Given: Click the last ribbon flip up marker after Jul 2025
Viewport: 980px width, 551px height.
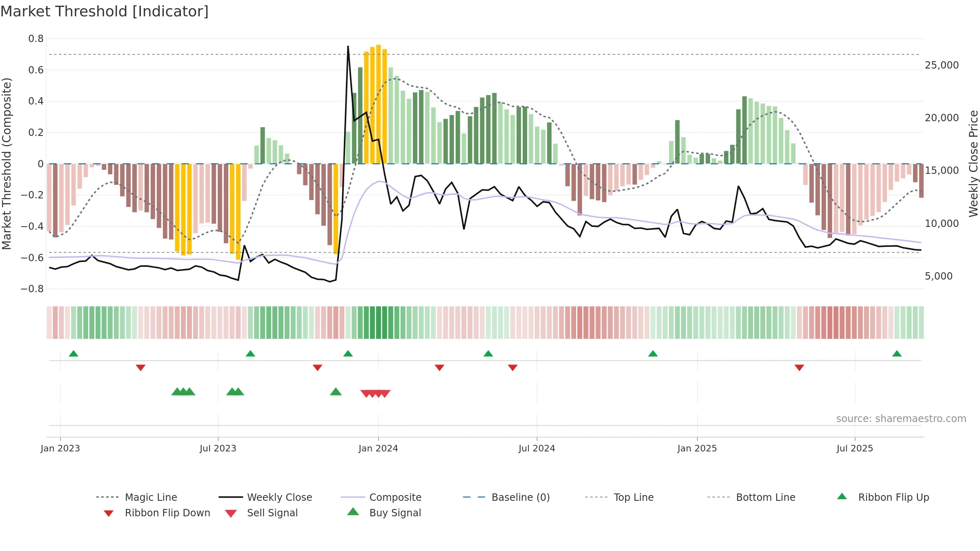Looking at the screenshot, I should (x=897, y=353).
